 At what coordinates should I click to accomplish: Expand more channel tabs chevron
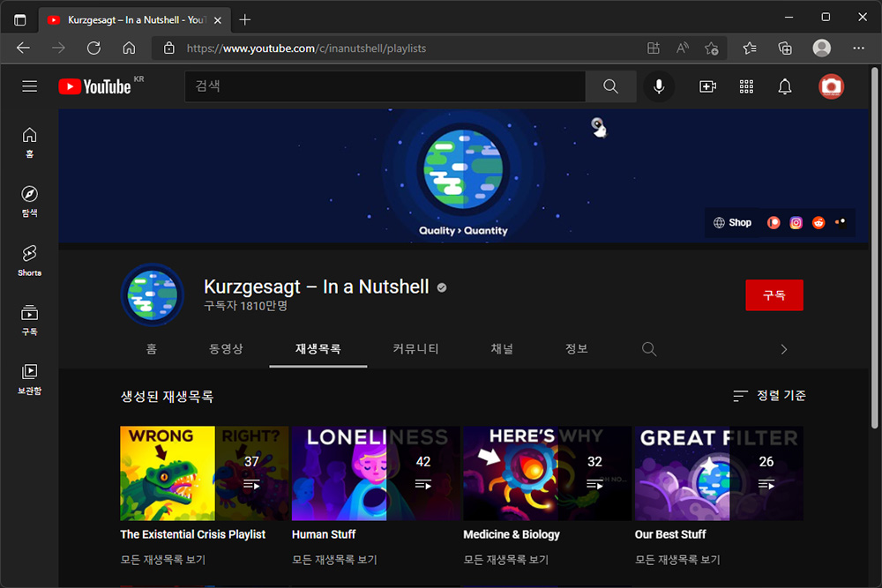click(783, 349)
